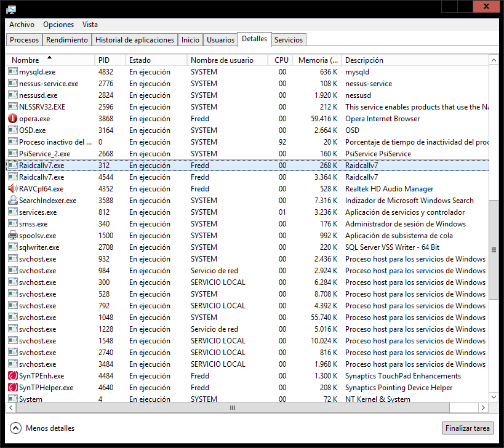Click 'Indizador de Microsoft Windows Search' text
The image size is (504, 448).
click(409, 201)
